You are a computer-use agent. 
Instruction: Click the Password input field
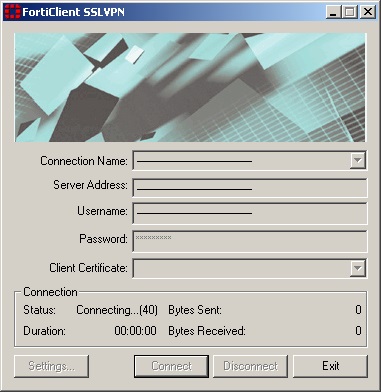click(x=250, y=241)
